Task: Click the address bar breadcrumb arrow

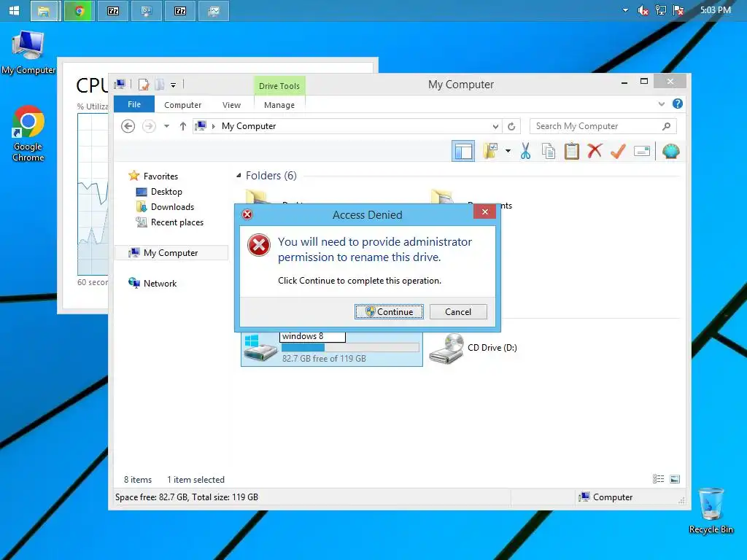Action: pos(214,126)
